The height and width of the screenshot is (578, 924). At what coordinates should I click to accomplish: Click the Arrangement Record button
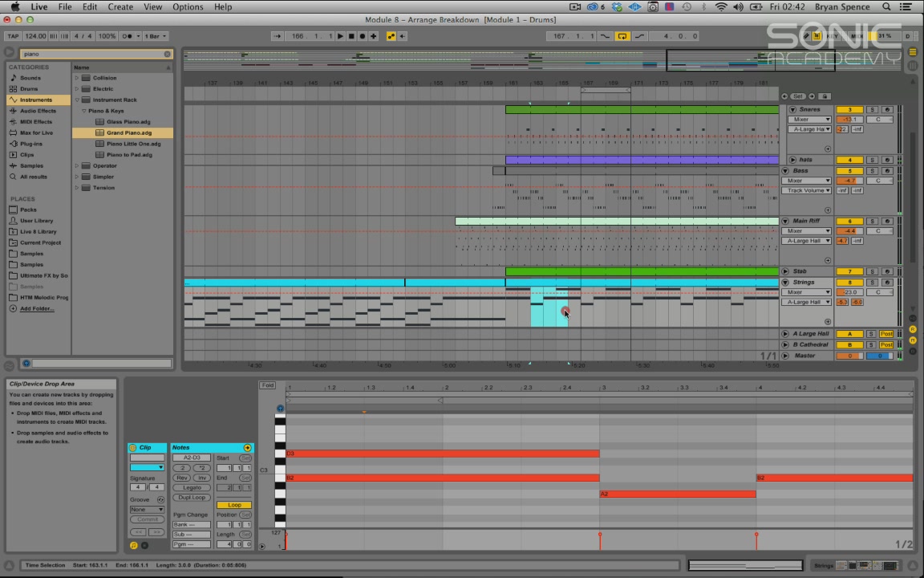pyautogui.click(x=363, y=36)
